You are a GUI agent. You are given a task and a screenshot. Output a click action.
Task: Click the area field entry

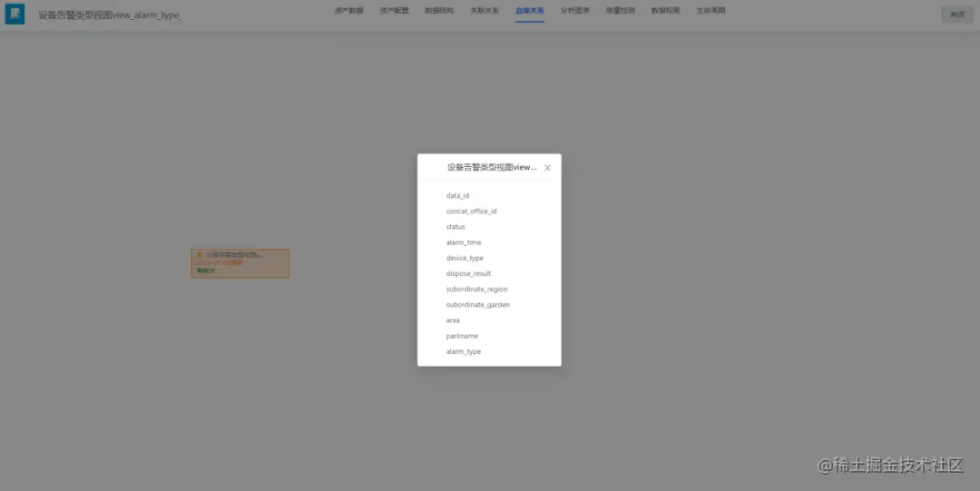click(x=453, y=321)
